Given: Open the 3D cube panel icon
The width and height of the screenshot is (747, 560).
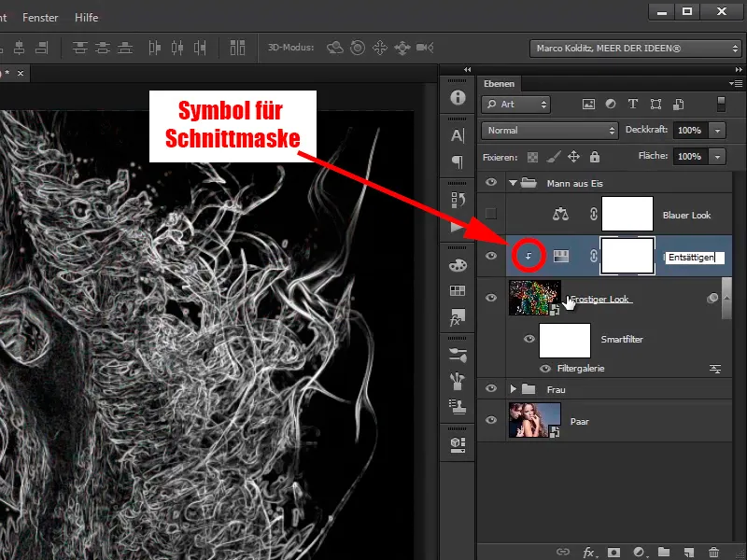Looking at the screenshot, I should pos(458,444).
